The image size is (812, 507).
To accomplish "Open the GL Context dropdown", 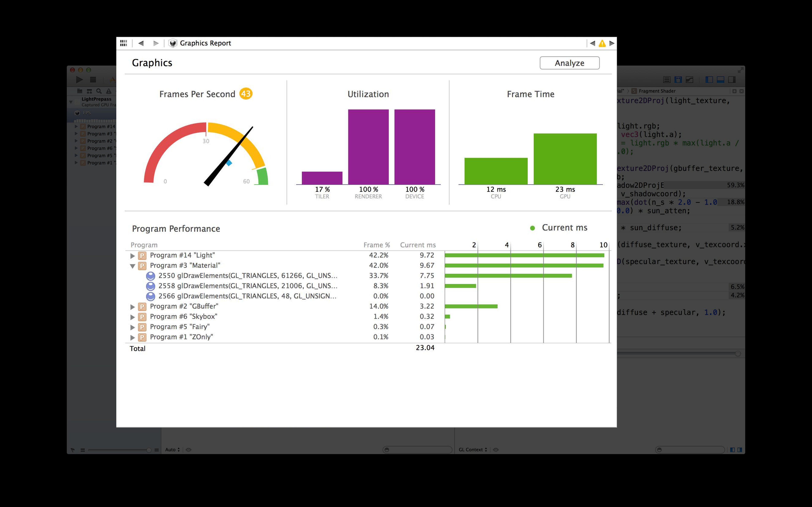I will pyautogui.click(x=472, y=450).
